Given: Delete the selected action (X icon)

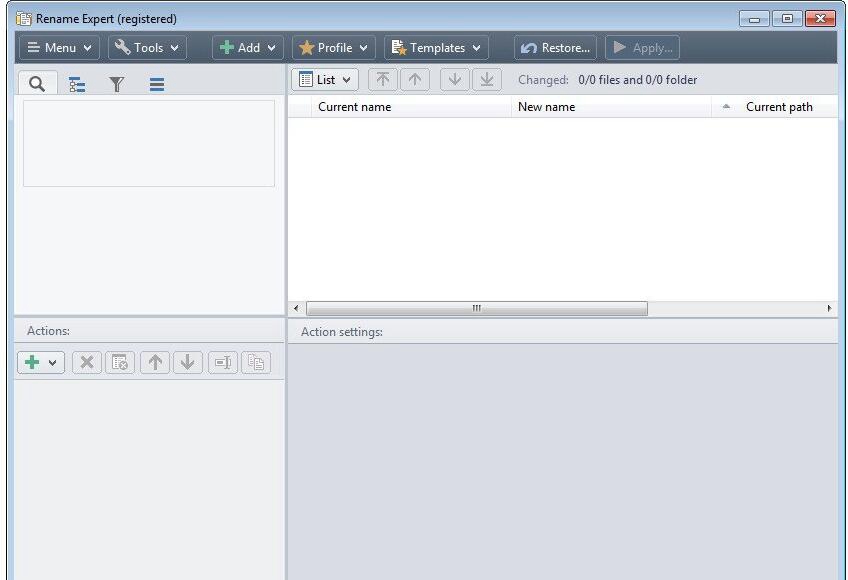Looking at the screenshot, I should (x=87, y=362).
